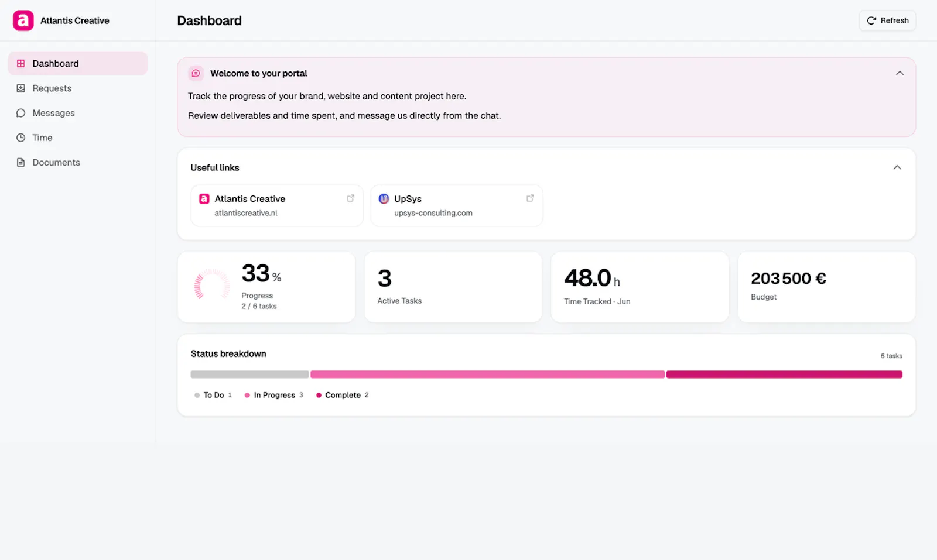Open the Dashboard menu item
This screenshot has height=560, width=937.
tap(78, 63)
